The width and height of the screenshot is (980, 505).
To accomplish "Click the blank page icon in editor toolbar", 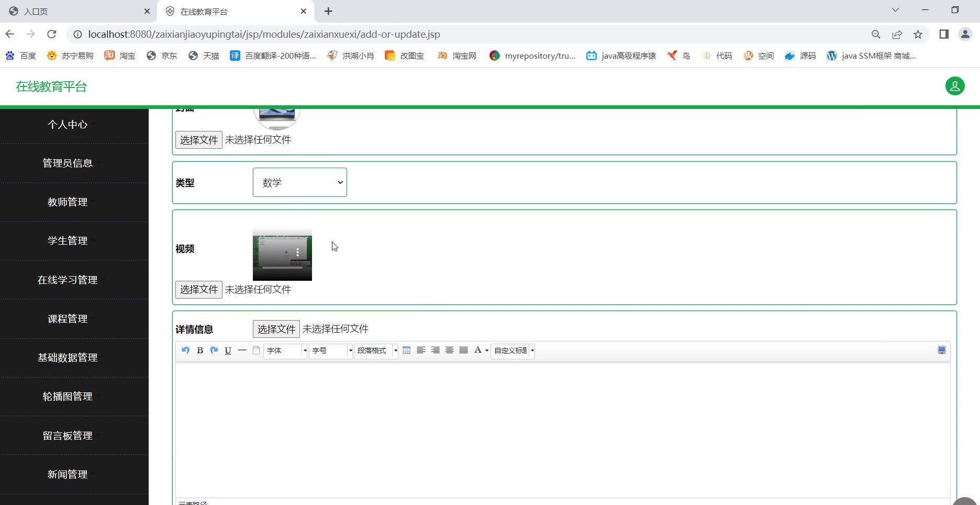I will 256,350.
